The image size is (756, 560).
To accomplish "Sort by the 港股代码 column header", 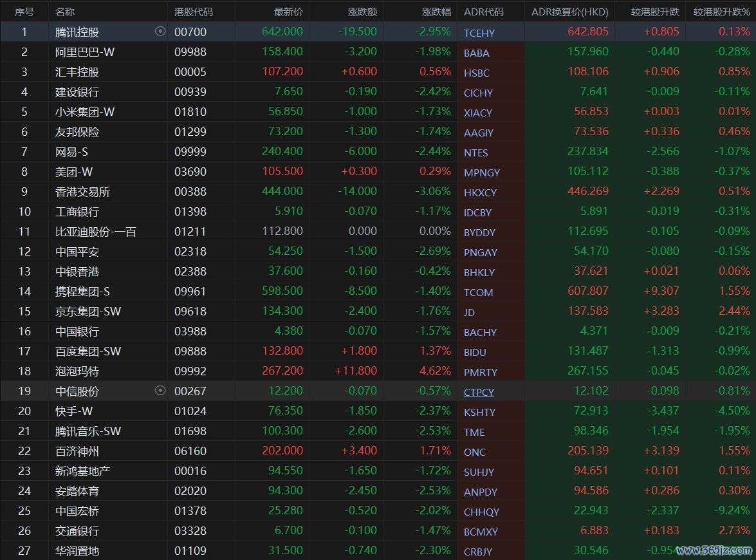I will click(x=193, y=12).
